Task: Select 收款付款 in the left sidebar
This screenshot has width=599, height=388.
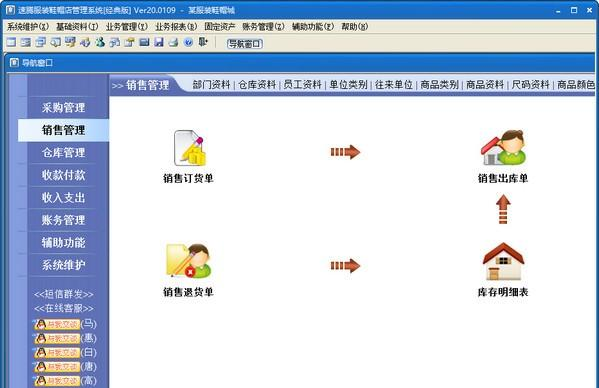Action: click(x=64, y=175)
